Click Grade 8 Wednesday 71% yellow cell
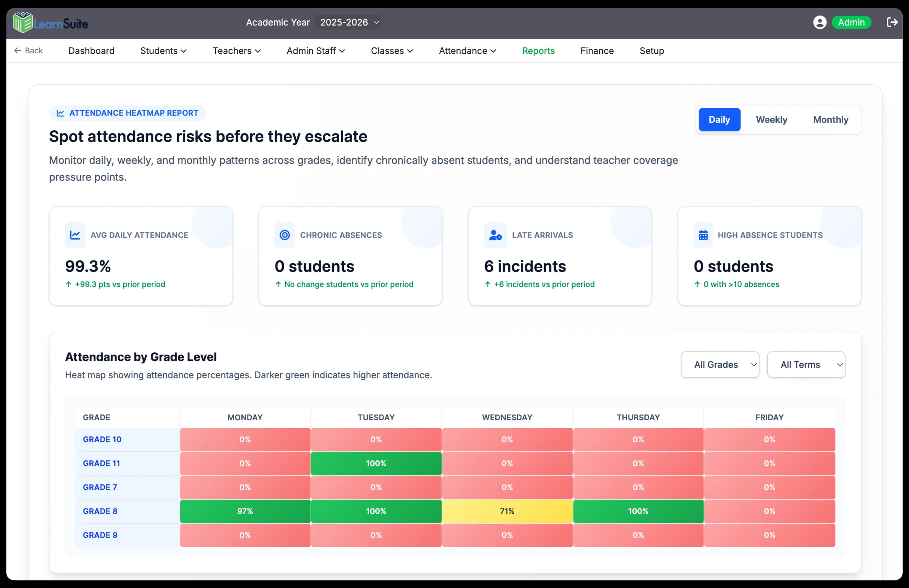This screenshot has height=588, width=909. (x=507, y=511)
